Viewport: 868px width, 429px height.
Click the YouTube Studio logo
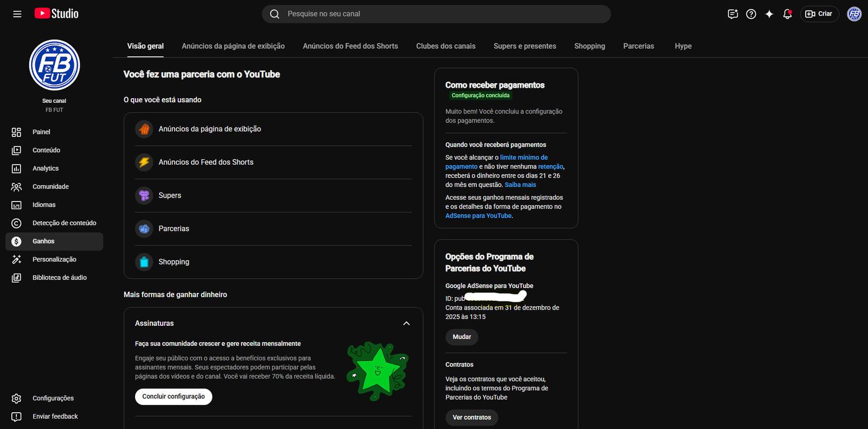tap(56, 14)
